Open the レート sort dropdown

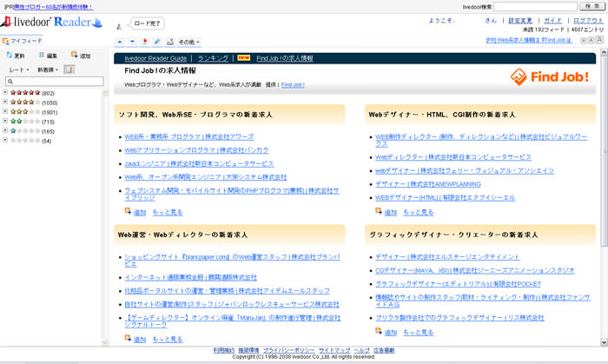coord(19,69)
